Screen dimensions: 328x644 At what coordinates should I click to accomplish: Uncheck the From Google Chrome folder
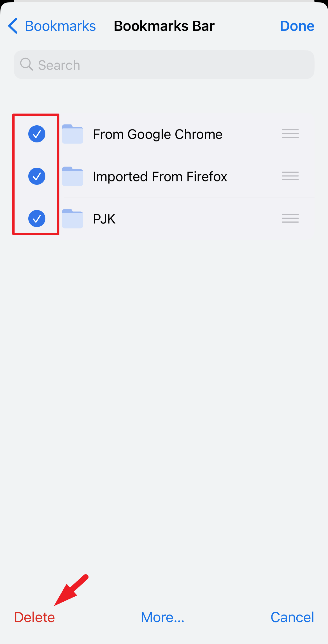pyautogui.click(x=37, y=134)
